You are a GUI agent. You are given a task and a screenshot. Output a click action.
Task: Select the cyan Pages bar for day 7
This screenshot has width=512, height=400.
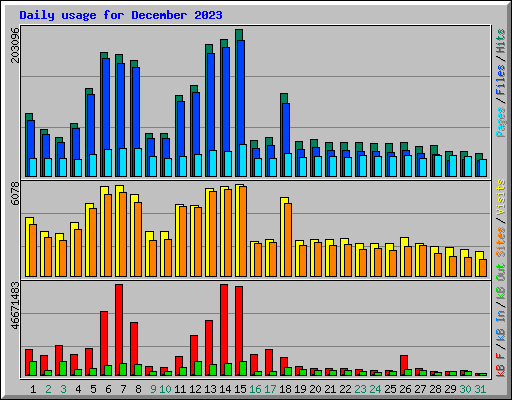pyautogui.click(x=123, y=162)
